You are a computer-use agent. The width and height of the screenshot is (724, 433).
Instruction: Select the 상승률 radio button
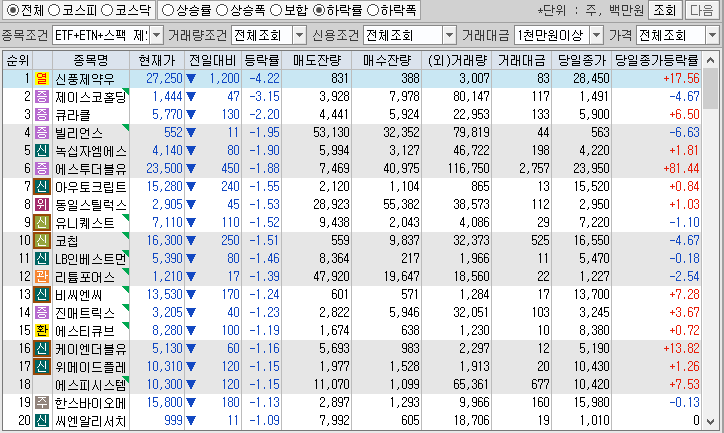click(x=168, y=10)
